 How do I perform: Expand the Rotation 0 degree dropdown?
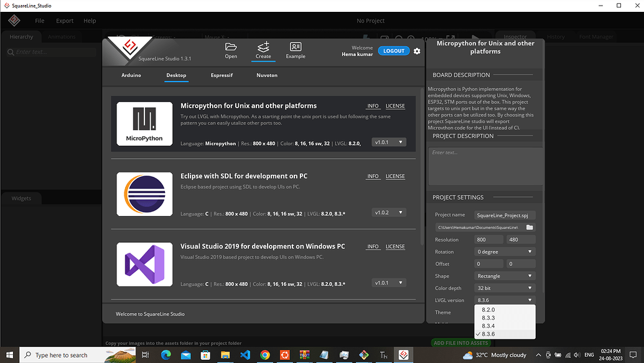click(x=505, y=252)
